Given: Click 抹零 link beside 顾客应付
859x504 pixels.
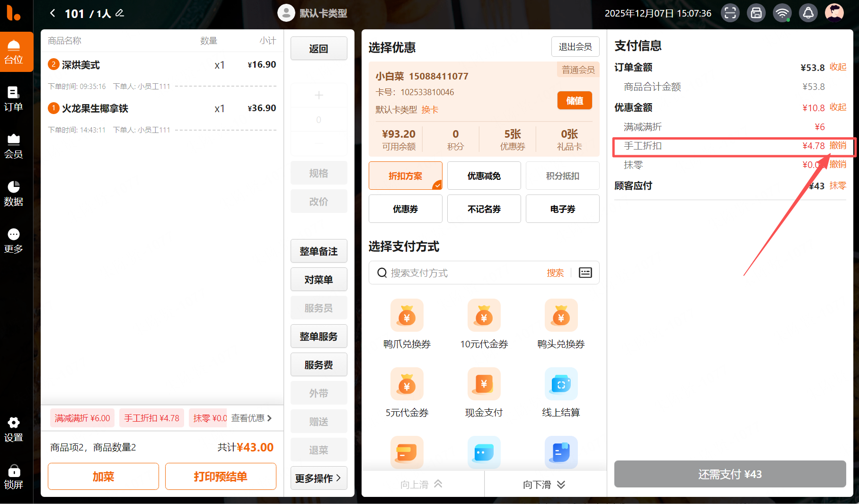Looking at the screenshot, I should [838, 186].
